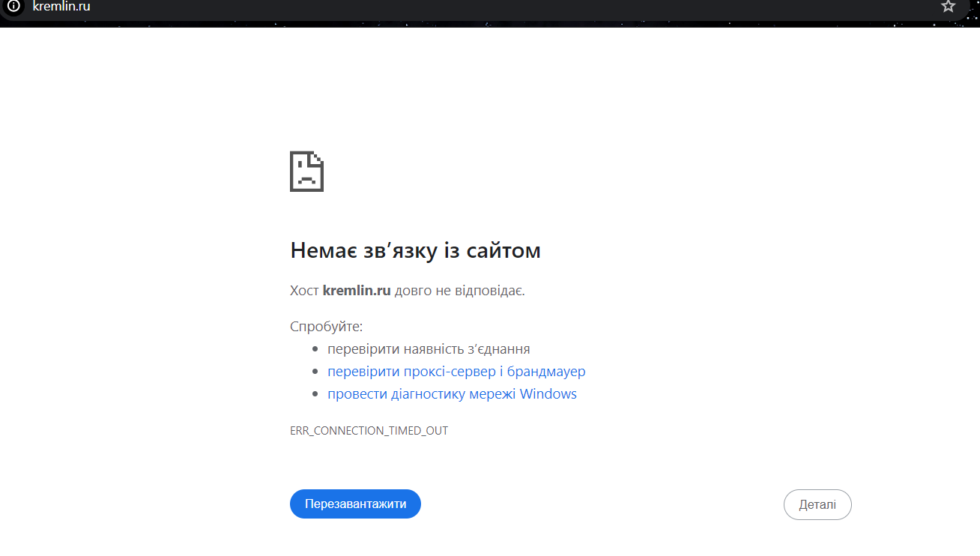Image resolution: width=980 pixels, height=556 pixels.
Task: Click the text перевірити наявність з'єднання
Action: click(429, 349)
